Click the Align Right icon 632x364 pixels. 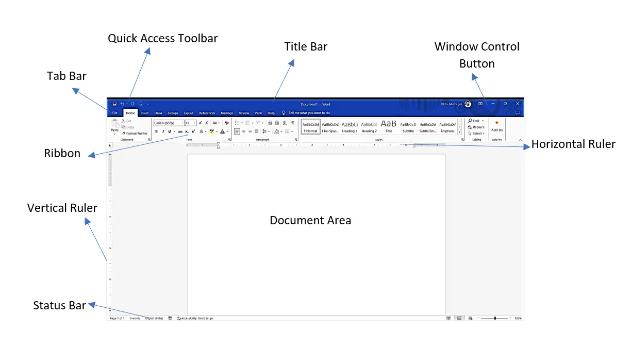pyautogui.click(x=251, y=131)
